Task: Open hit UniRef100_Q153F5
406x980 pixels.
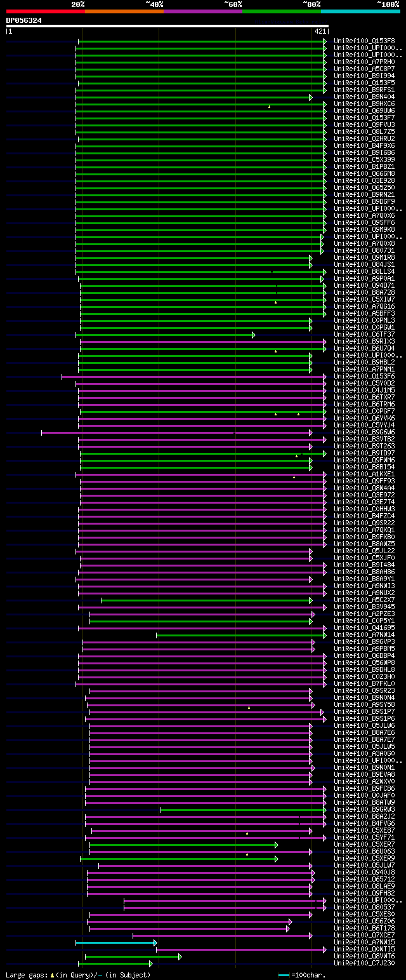Action: click(364, 83)
